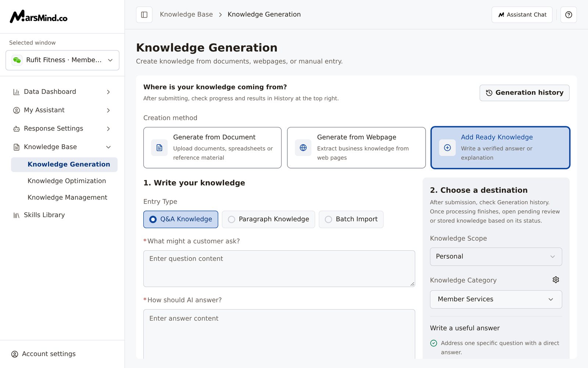Click the document icon on Generate from Document
588x368 pixels.
(159, 148)
